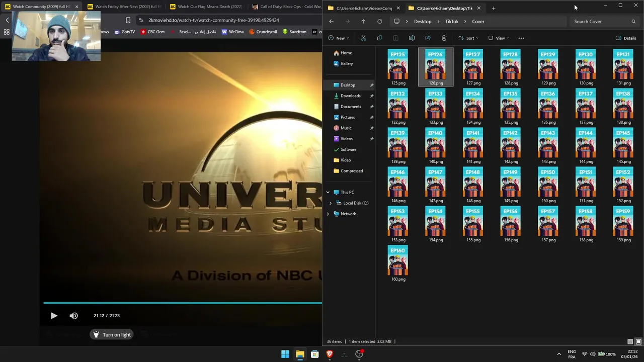Open the Crunchyroll bookmark

[x=263, y=32]
